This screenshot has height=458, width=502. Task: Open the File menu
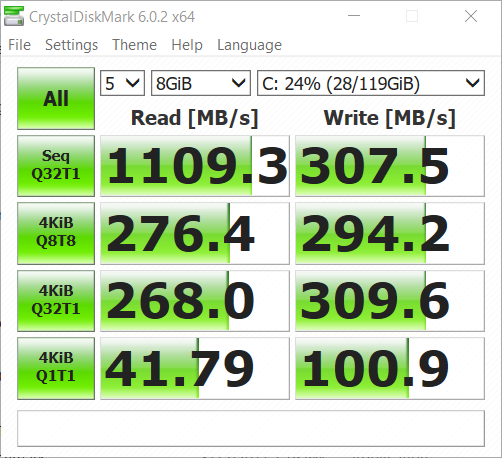tap(19, 45)
